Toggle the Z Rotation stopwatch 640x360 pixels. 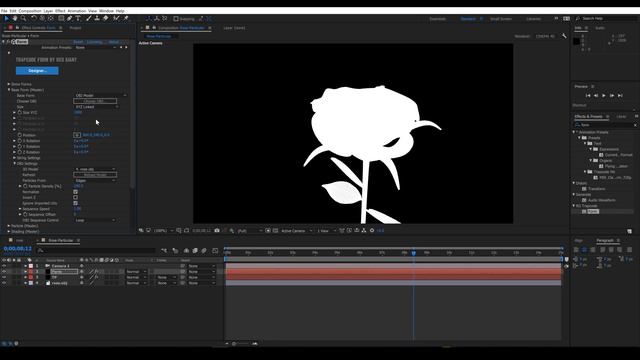pos(20,152)
